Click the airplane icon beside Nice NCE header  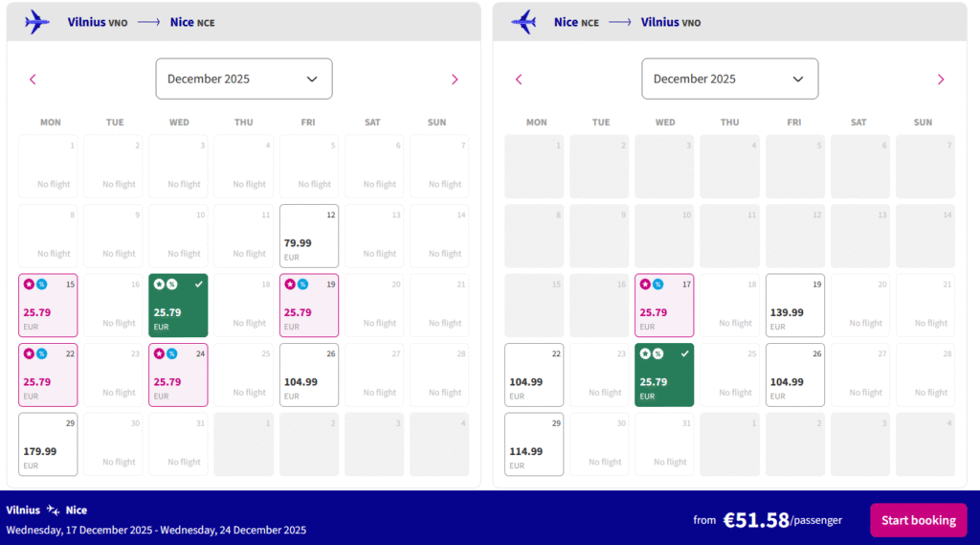[x=523, y=21]
